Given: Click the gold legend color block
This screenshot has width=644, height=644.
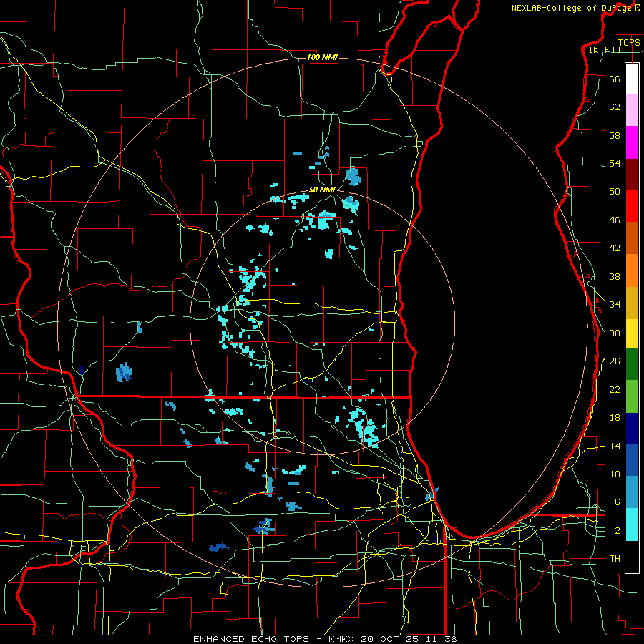Looking at the screenshot, I should 632,303.
